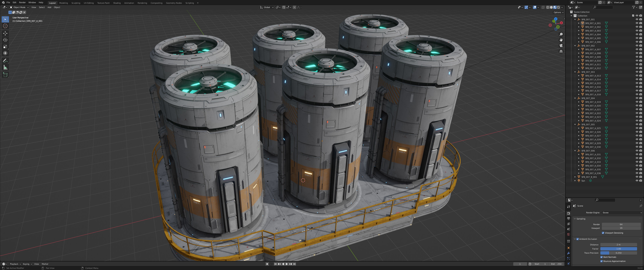Select the Cursor tool in the viewport toolbar
Screen dimensions: 644x270
(x=5, y=26)
